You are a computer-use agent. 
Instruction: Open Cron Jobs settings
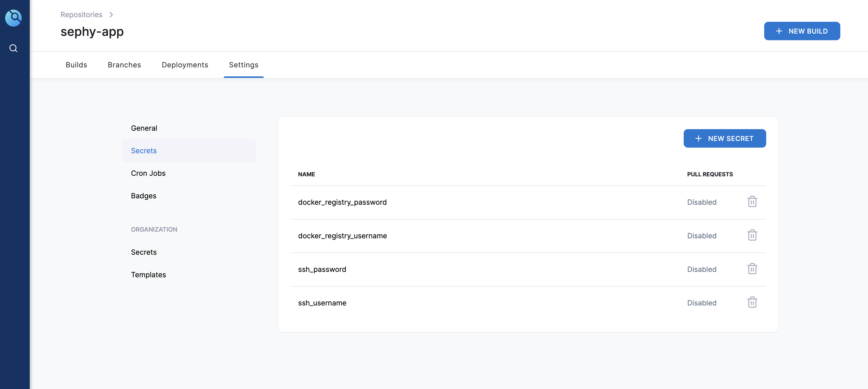(x=189, y=173)
